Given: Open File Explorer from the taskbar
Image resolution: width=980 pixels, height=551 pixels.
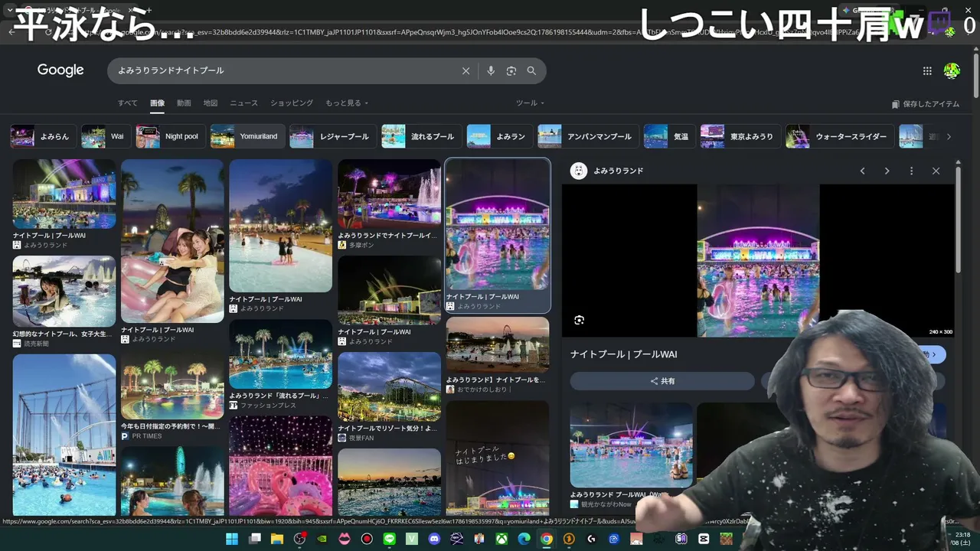Looking at the screenshot, I should coord(277,540).
